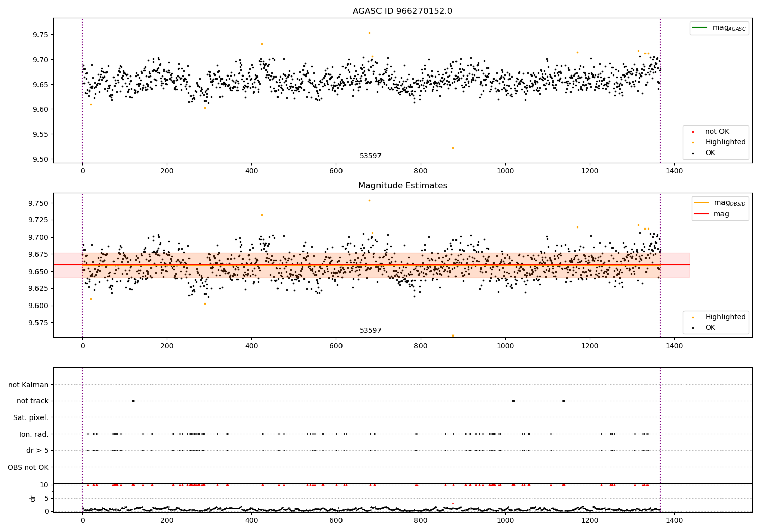Click the green mag AGASC legend line
This screenshot has width=760, height=532.
[x=700, y=28]
